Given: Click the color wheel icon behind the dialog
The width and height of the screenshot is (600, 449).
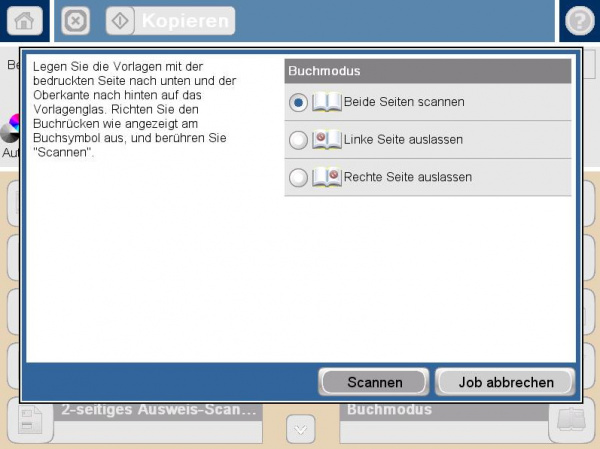Looking at the screenshot, I should pyautogui.click(x=10, y=128).
